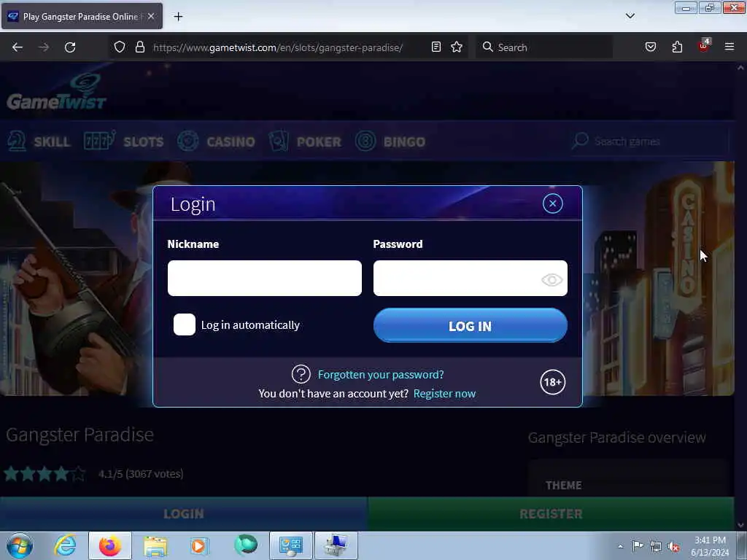
Task: Close the Play Gangster Paradise tab
Action: point(151,16)
